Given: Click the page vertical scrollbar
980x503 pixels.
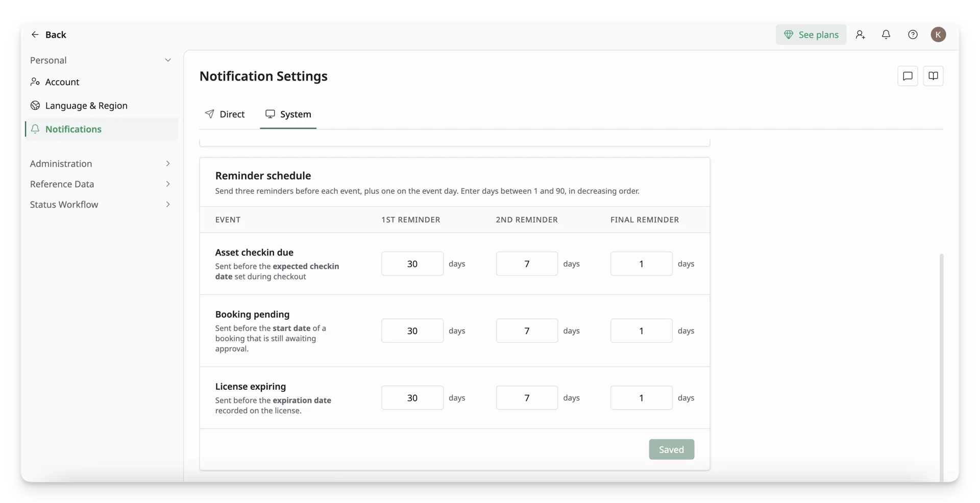Looking at the screenshot, I should 941,367.
